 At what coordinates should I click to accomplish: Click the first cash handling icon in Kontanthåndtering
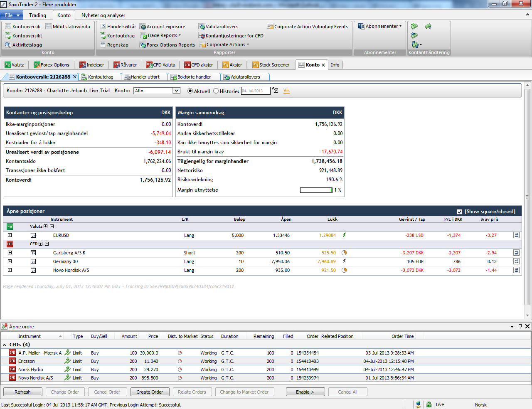(414, 26)
